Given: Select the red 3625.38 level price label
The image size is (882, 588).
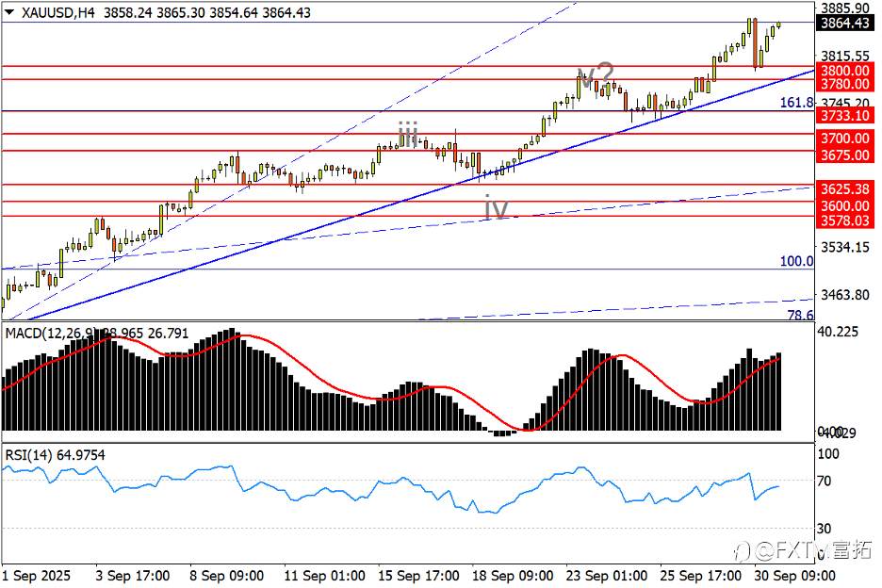Looking at the screenshot, I should [x=845, y=188].
